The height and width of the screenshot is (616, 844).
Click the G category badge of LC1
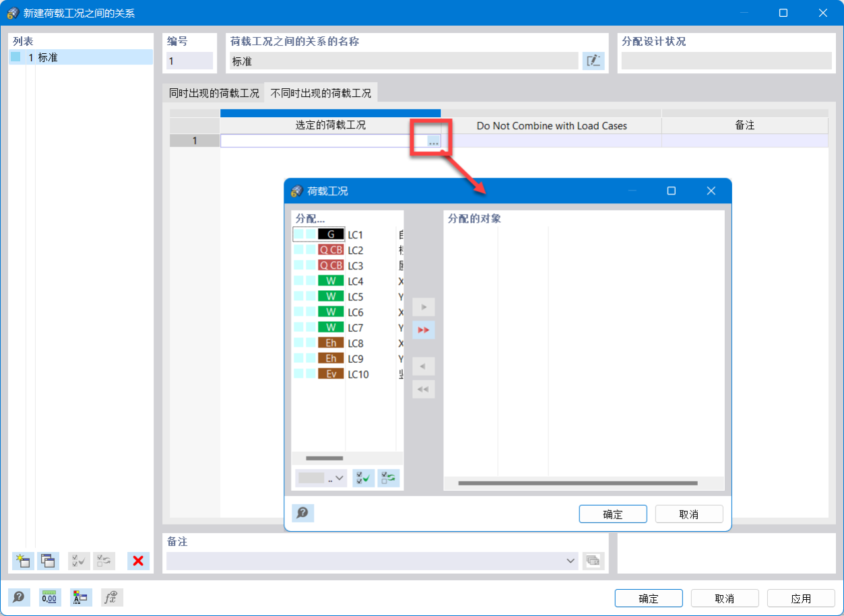[331, 235]
